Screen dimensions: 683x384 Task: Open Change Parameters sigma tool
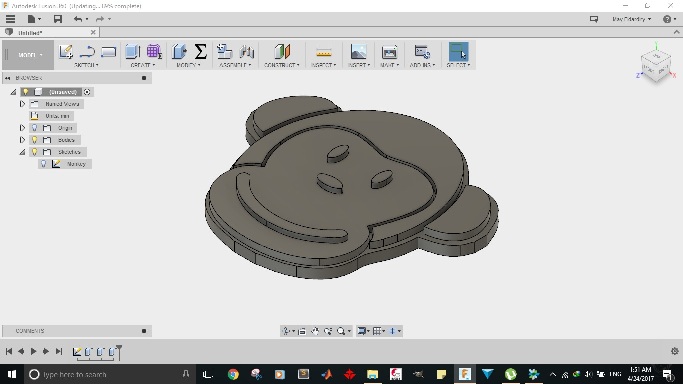click(200, 51)
